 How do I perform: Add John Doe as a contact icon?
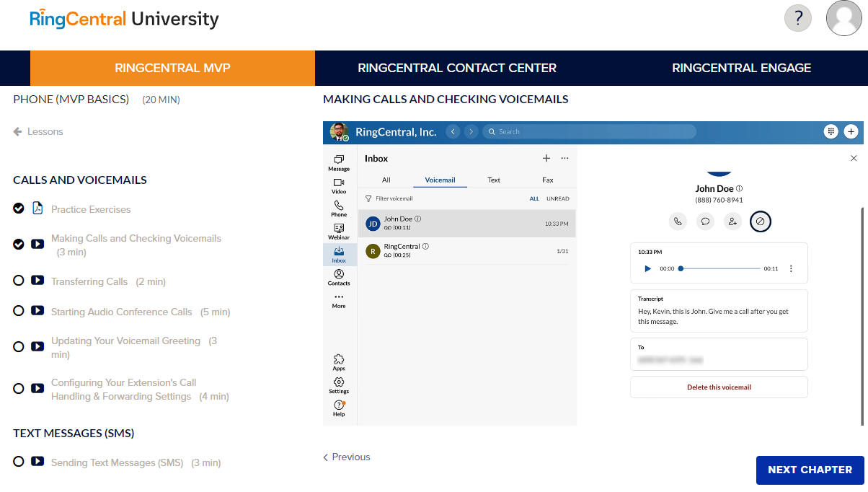[732, 221]
